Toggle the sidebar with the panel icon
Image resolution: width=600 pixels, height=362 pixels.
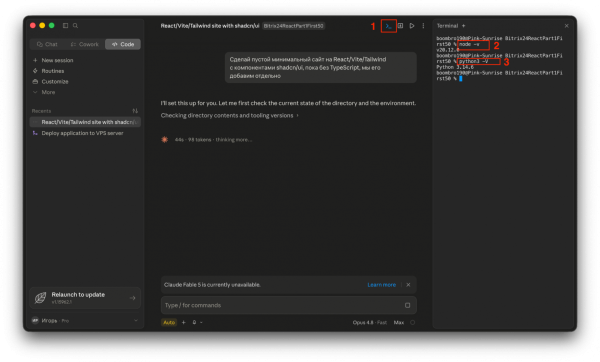click(65, 26)
